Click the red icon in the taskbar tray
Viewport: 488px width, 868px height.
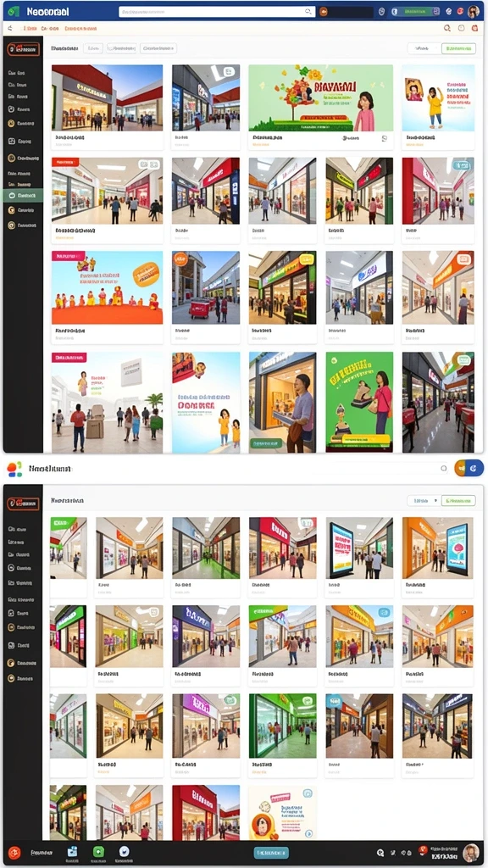423,849
